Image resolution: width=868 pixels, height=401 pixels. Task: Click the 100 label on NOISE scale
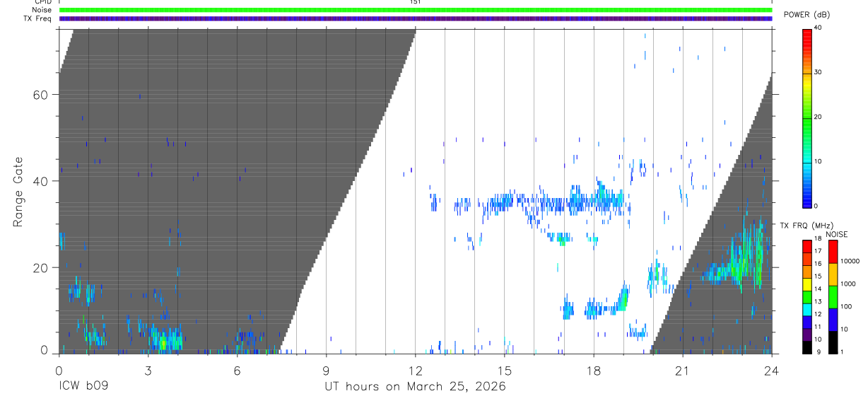[845, 306]
